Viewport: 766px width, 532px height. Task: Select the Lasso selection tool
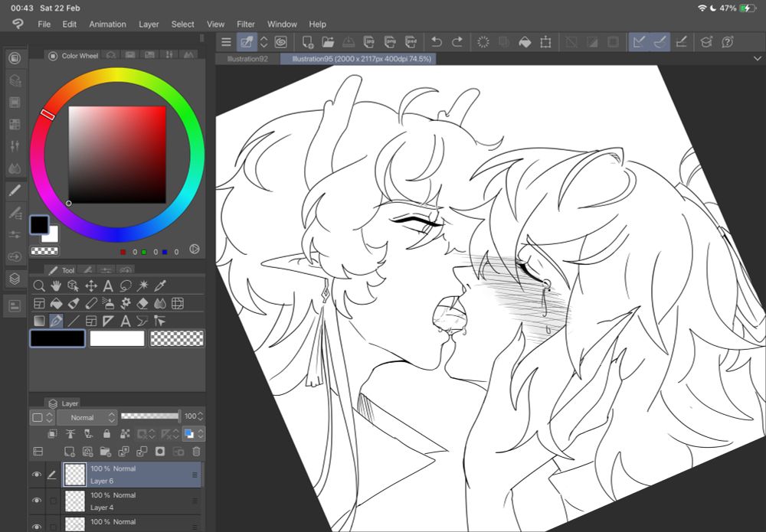(x=126, y=286)
